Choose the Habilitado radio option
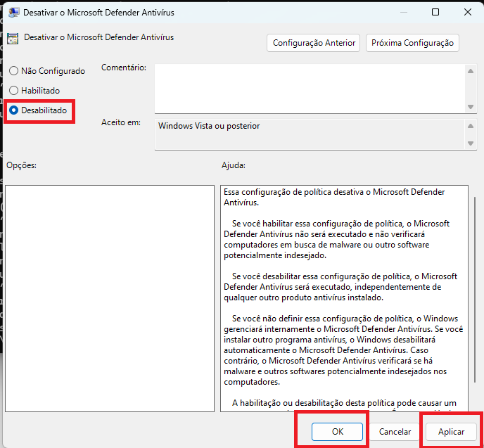The image size is (484, 448). pos(14,91)
